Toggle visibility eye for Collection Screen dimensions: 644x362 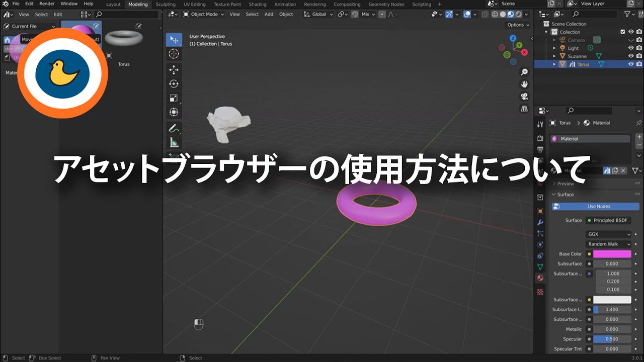631,32
